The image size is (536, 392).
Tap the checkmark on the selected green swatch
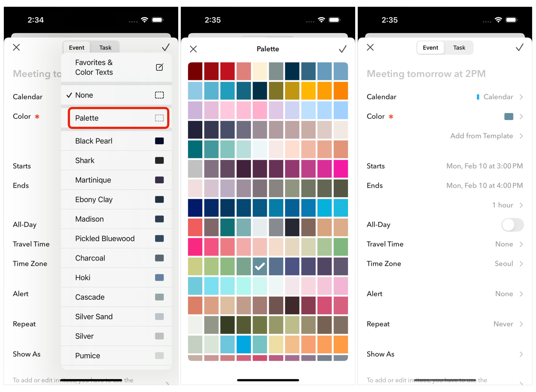(x=259, y=266)
